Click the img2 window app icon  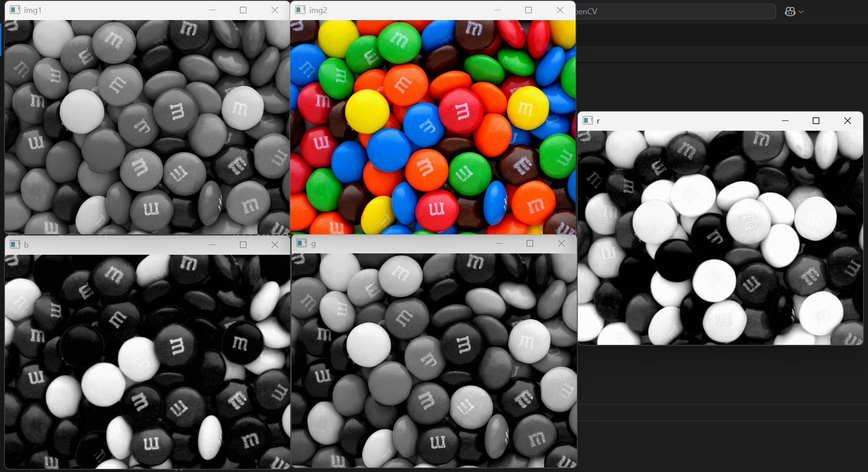click(300, 10)
